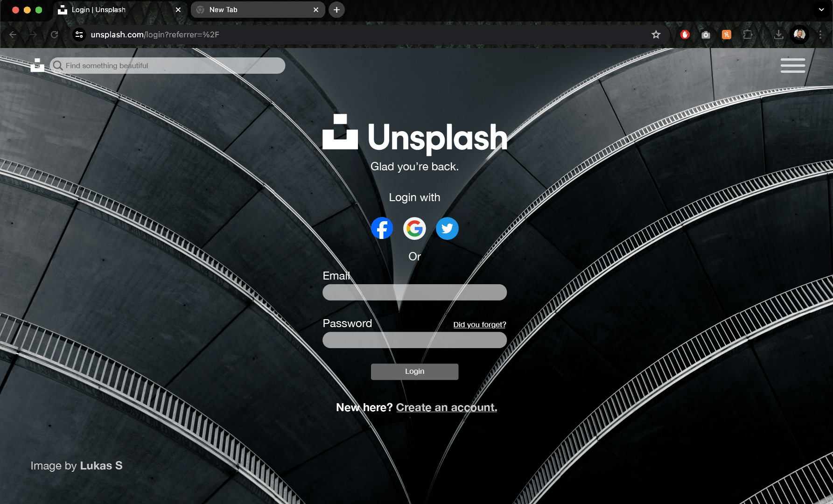Show downloads with the download icon
This screenshot has height=504, width=833.
778,35
